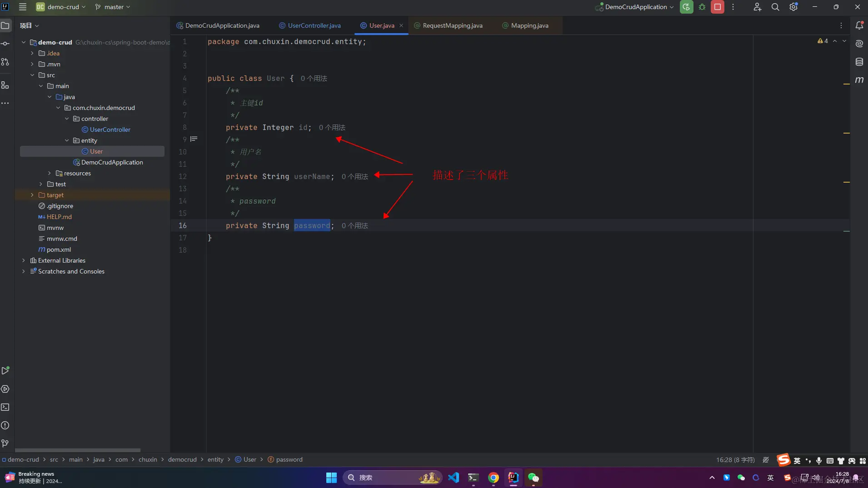Go to next highlighted problem arrow
Image resolution: width=868 pixels, height=488 pixels.
844,41
